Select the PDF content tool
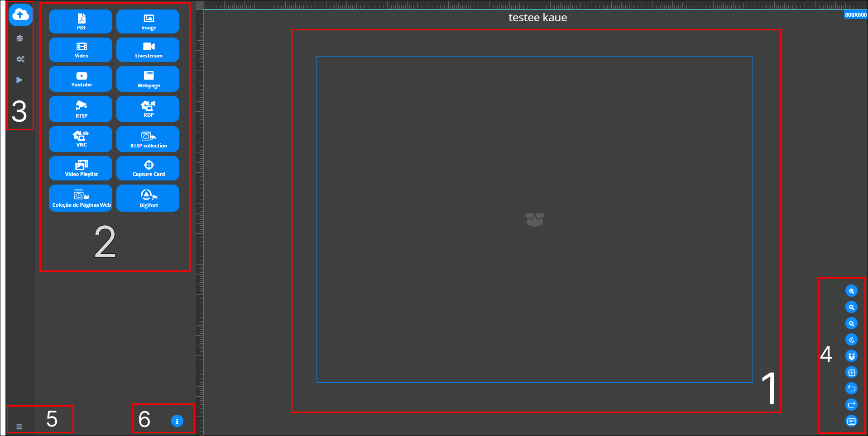Screen dimensions: 868x436 click(x=80, y=21)
